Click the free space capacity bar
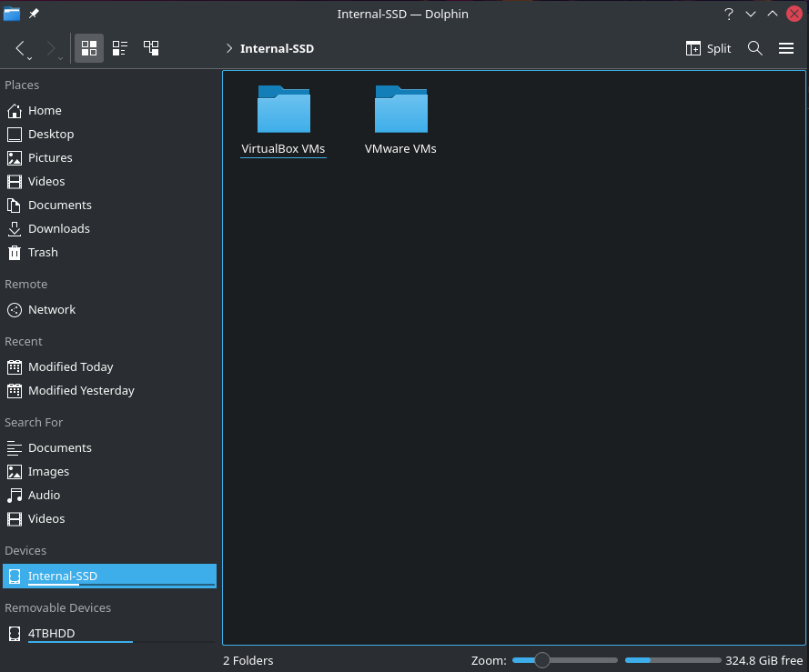The width and height of the screenshot is (809, 672). [x=672, y=660]
